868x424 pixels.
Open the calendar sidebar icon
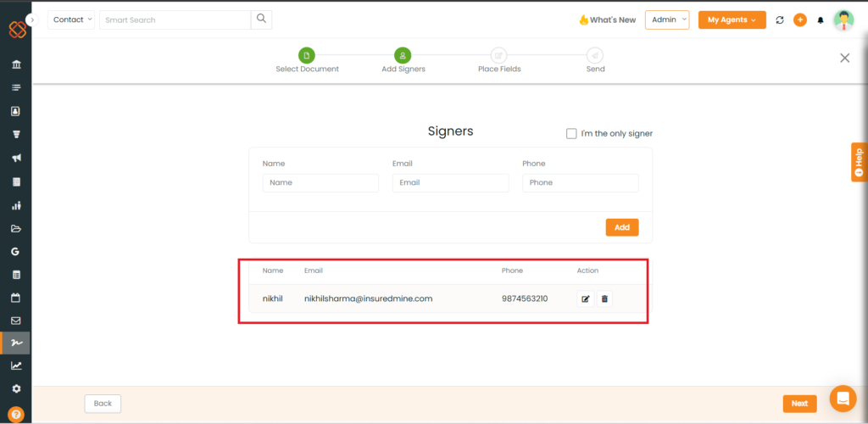tap(15, 298)
